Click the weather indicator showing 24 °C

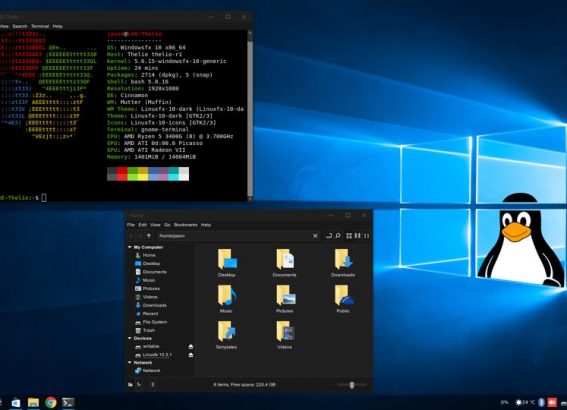[x=525, y=402]
